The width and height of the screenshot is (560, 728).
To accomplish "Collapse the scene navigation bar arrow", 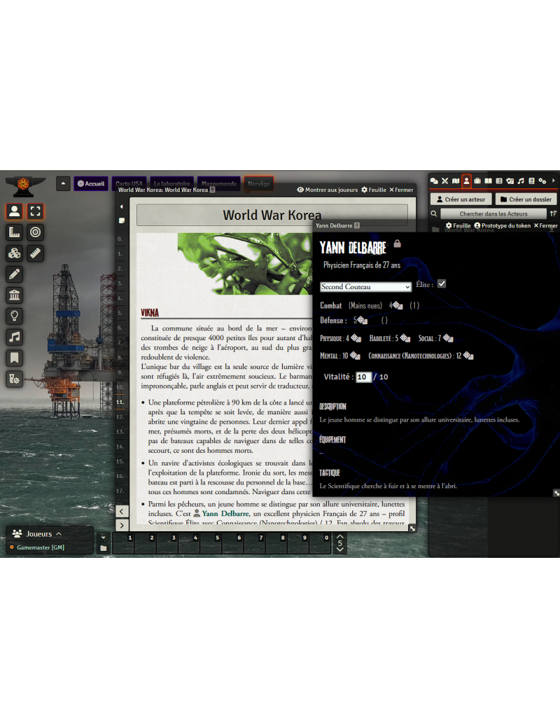I will point(63,183).
